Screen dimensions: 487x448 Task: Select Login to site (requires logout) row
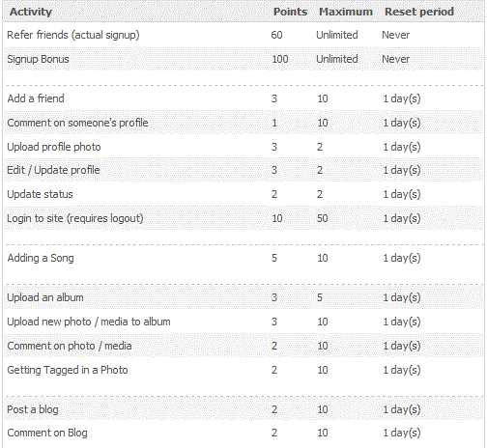click(243, 218)
